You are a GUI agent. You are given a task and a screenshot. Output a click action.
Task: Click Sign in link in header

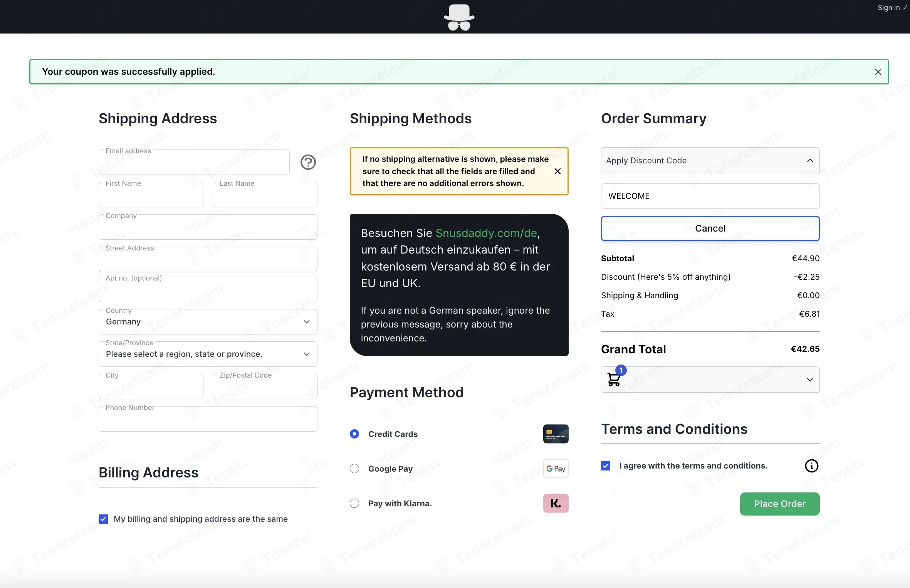tap(888, 8)
